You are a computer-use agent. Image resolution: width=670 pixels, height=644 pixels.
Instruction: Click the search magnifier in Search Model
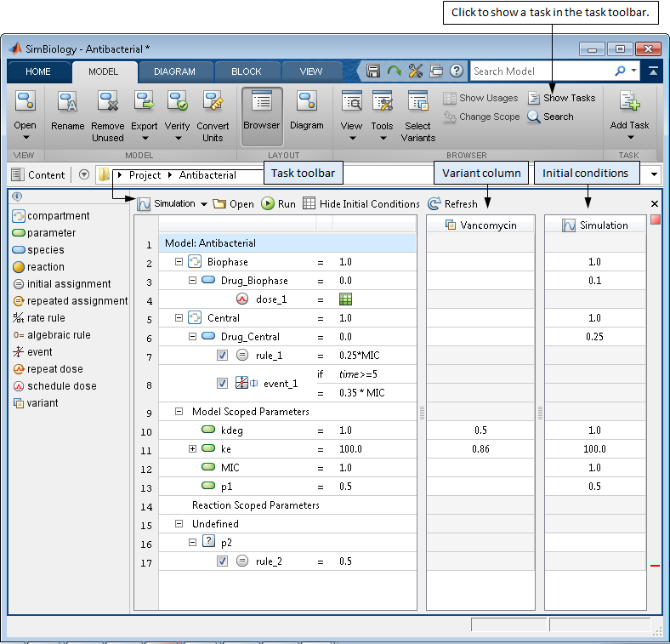pyautogui.click(x=620, y=71)
